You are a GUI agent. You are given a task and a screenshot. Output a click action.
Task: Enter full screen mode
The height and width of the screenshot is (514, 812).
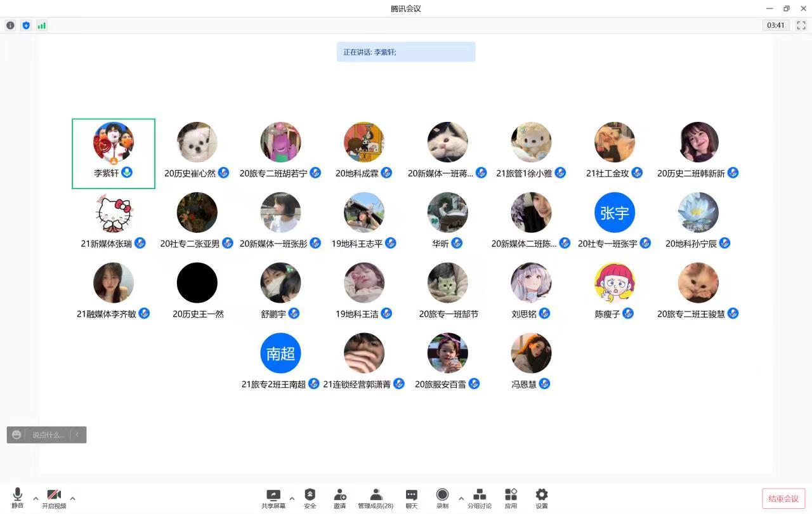coord(801,25)
